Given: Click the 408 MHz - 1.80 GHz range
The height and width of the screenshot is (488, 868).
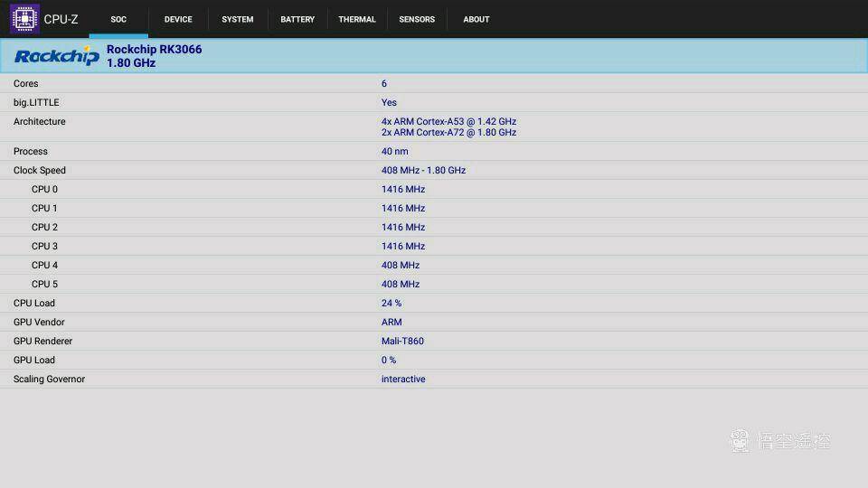Looking at the screenshot, I should (423, 170).
